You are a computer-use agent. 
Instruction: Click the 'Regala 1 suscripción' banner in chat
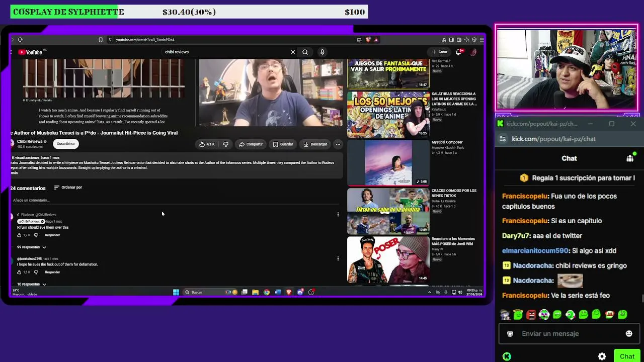[x=578, y=178]
